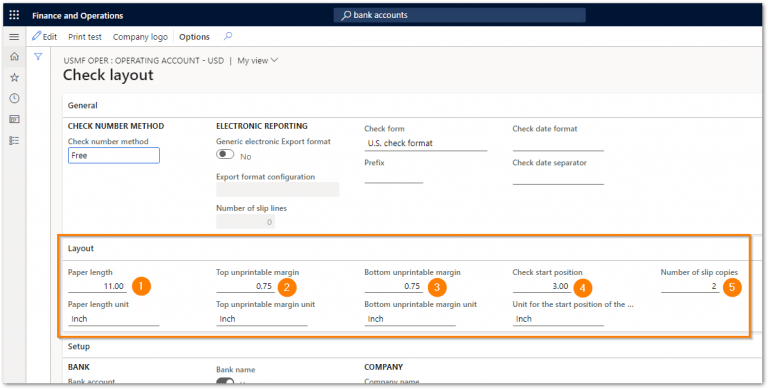Click Check start position value 3.00
This screenshot has height=389, width=768.
(x=541, y=286)
